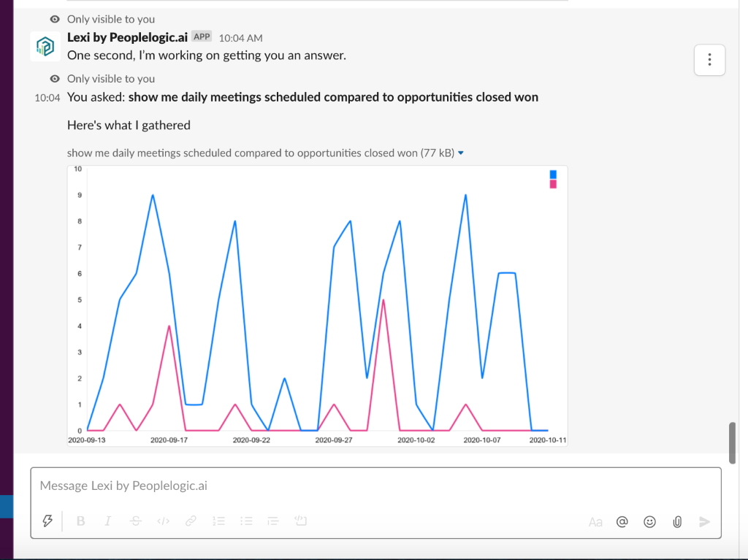748x560 pixels.
Task: Click the APP badge next to Lexi
Action: coord(201,37)
